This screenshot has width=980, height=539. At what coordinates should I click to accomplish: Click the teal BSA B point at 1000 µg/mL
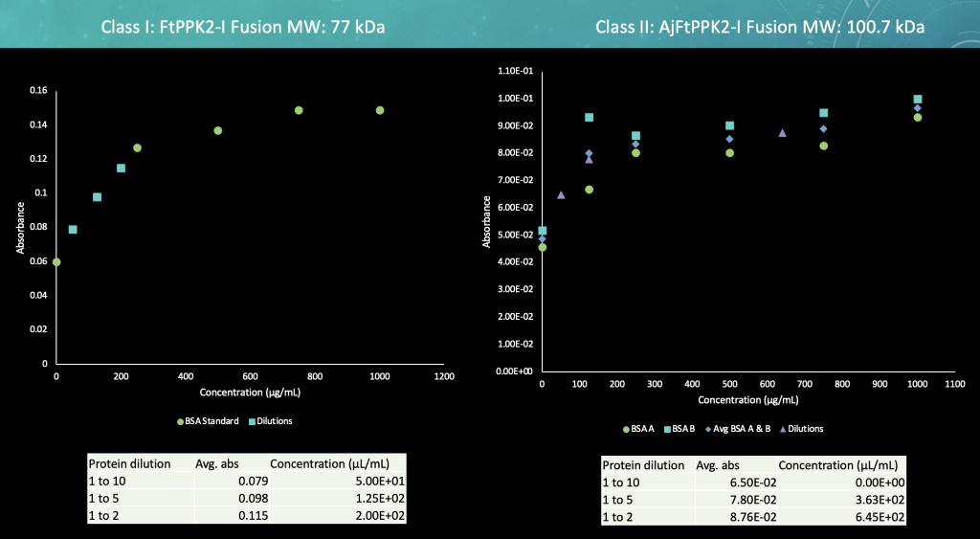(x=918, y=100)
